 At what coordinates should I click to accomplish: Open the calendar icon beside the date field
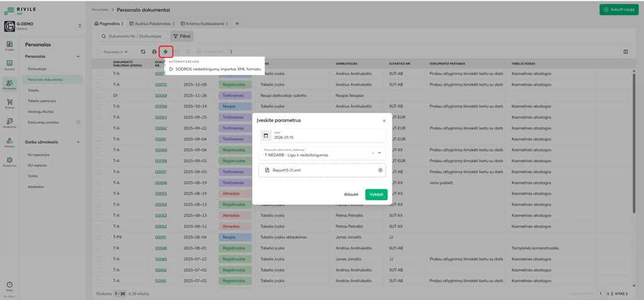tap(265, 135)
